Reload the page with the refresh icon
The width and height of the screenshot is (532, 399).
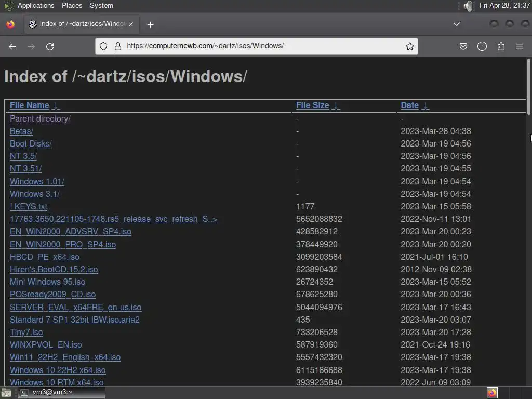coord(50,46)
